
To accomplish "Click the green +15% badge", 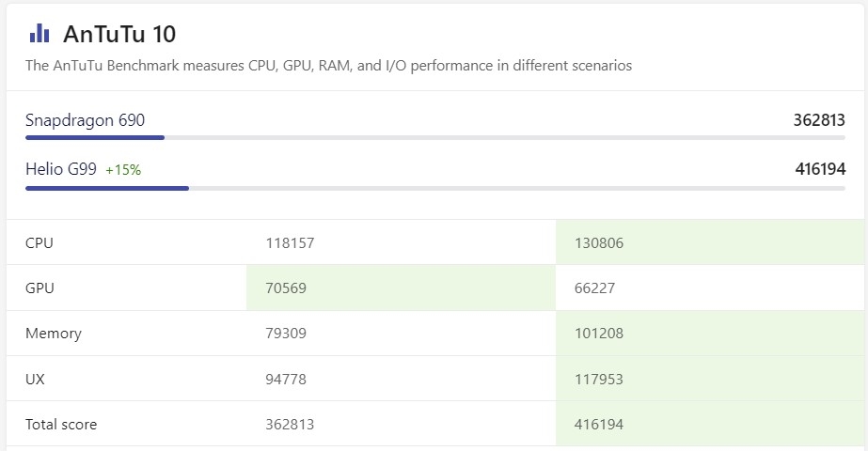I will pyautogui.click(x=123, y=170).
